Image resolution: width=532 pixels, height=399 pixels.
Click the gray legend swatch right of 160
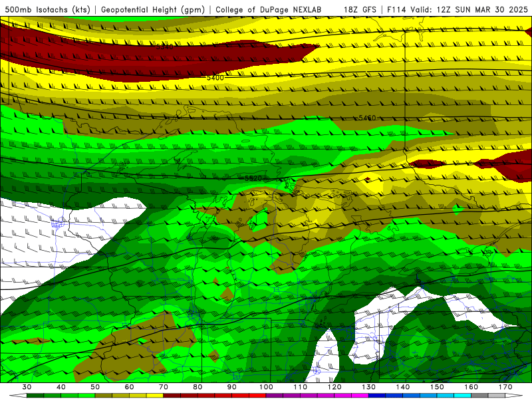(479, 396)
